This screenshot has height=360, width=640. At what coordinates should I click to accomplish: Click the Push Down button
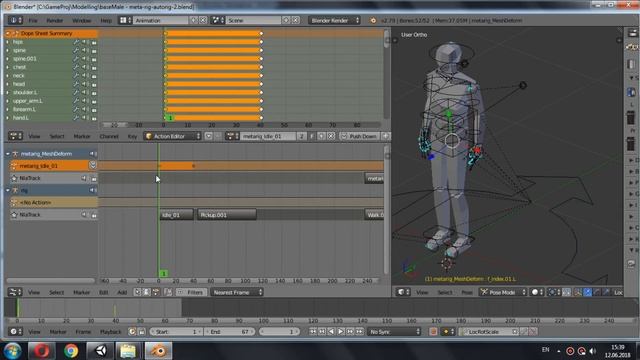click(x=359, y=136)
